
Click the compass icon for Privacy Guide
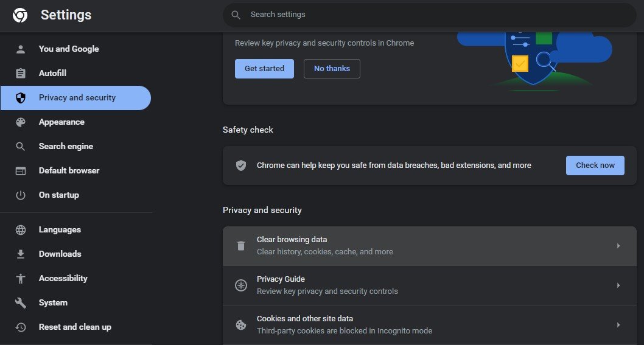tap(240, 285)
